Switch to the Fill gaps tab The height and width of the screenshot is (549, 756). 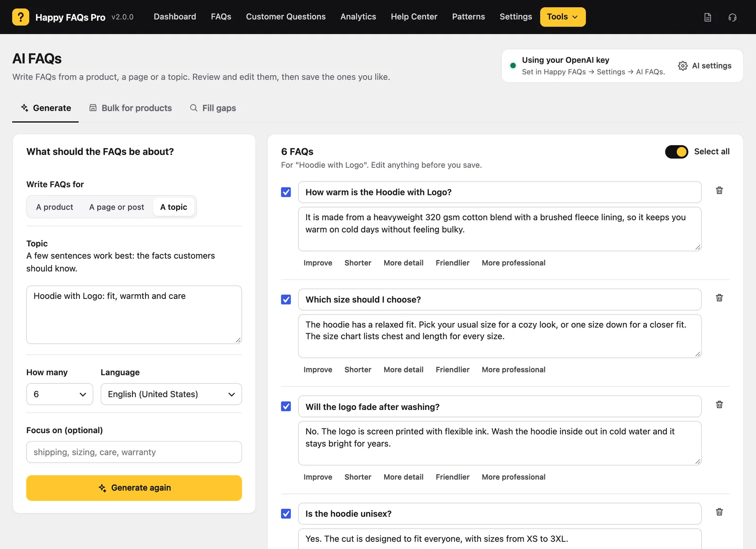[x=213, y=108]
